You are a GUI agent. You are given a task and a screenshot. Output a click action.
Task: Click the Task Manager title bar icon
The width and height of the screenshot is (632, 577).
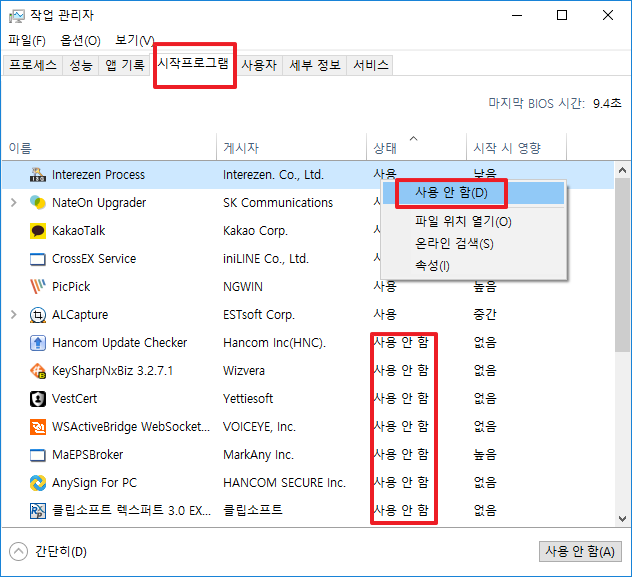(17, 16)
